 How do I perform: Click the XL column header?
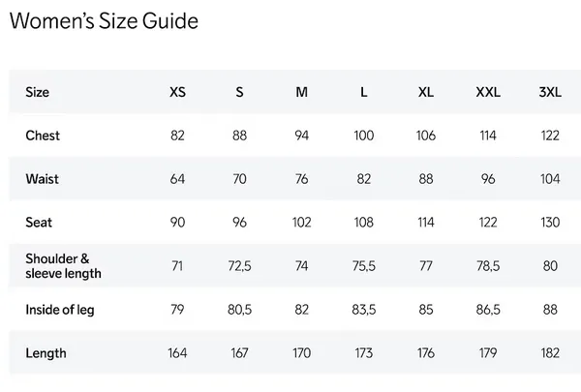[x=426, y=92]
